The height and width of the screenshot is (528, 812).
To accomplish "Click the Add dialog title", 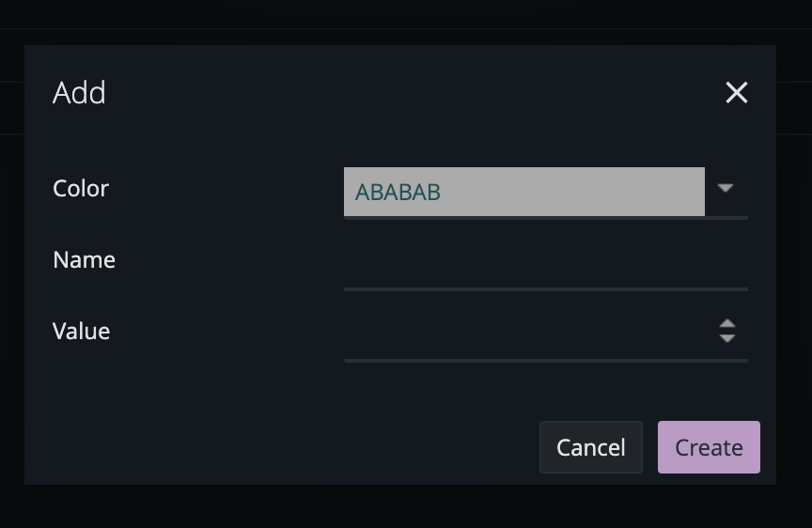I will point(79,92).
